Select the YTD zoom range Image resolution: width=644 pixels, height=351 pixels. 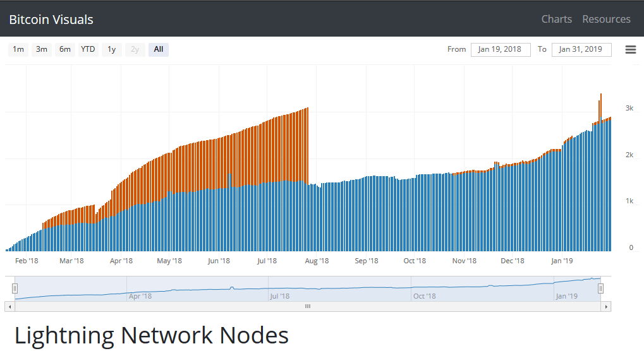(x=88, y=49)
